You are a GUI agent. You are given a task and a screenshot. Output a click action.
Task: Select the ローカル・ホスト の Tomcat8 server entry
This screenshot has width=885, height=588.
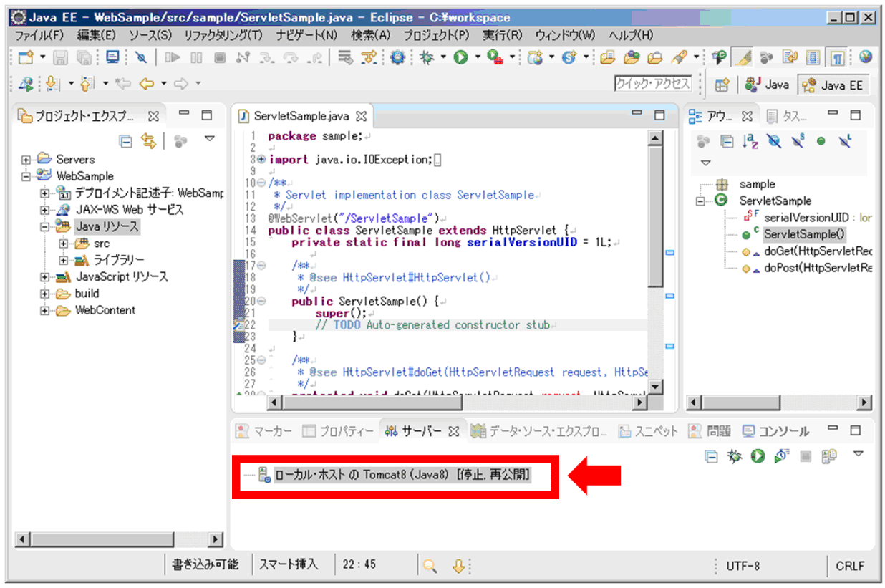click(x=401, y=474)
